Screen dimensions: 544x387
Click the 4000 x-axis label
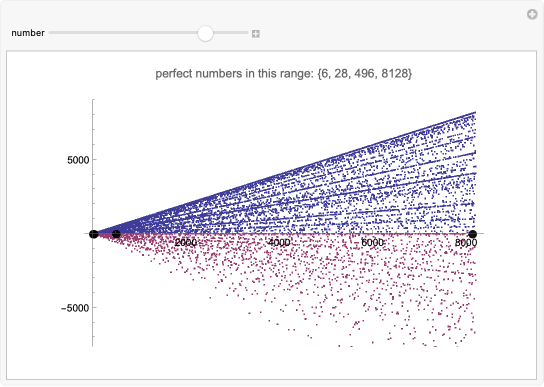pyautogui.click(x=279, y=242)
